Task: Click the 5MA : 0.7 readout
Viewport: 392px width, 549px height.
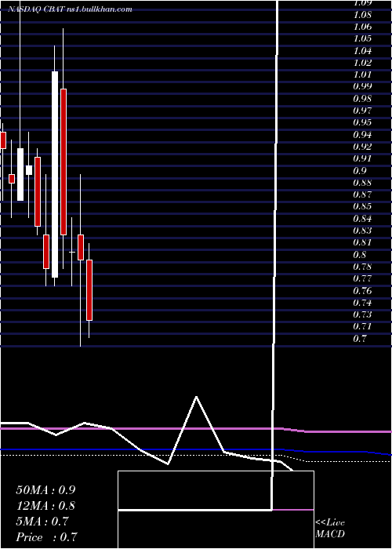Action: coord(42,522)
